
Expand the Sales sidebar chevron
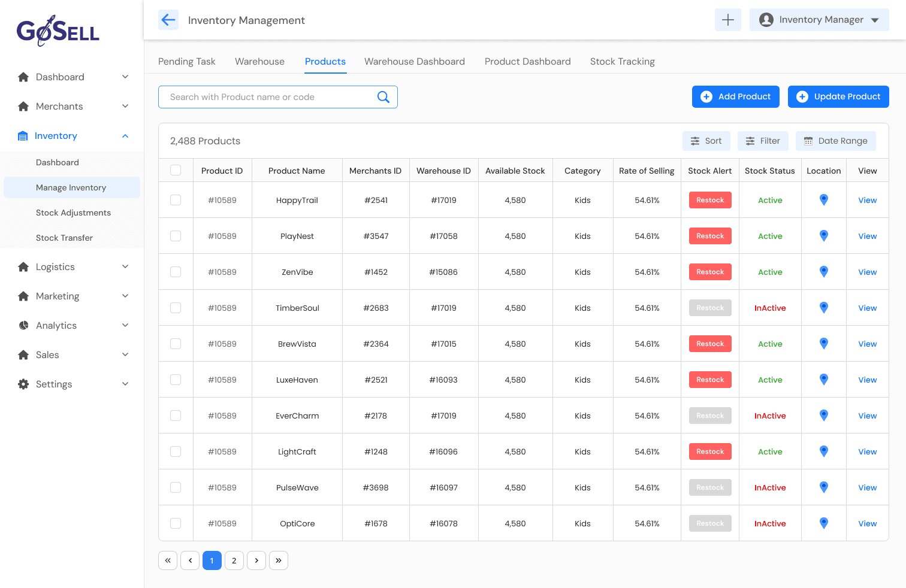click(125, 354)
